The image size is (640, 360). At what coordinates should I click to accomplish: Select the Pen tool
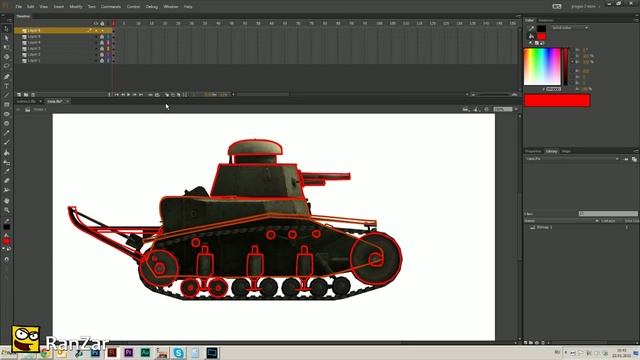tap(6, 77)
